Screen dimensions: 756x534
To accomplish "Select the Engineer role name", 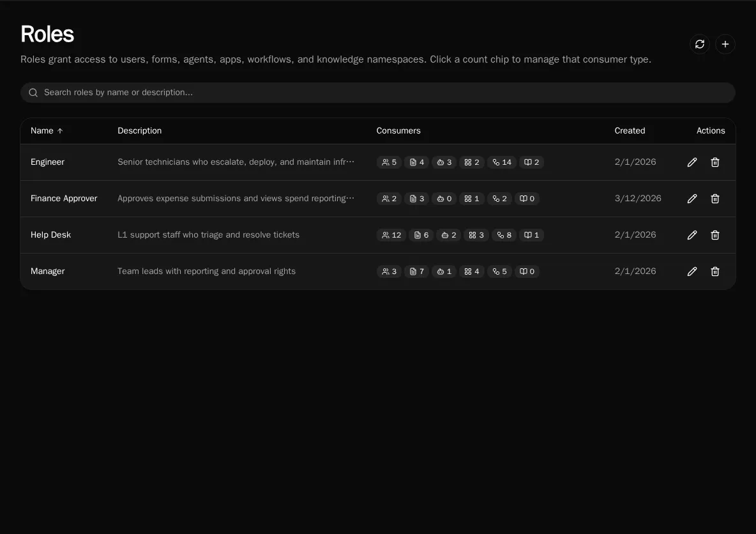I will [47, 162].
